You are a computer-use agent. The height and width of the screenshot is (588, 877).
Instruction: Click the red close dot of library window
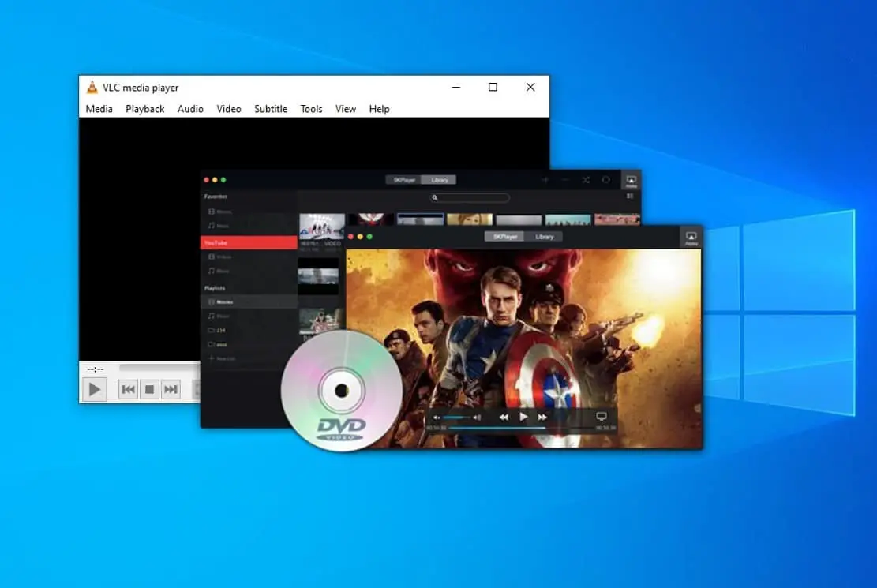pyautogui.click(x=206, y=180)
